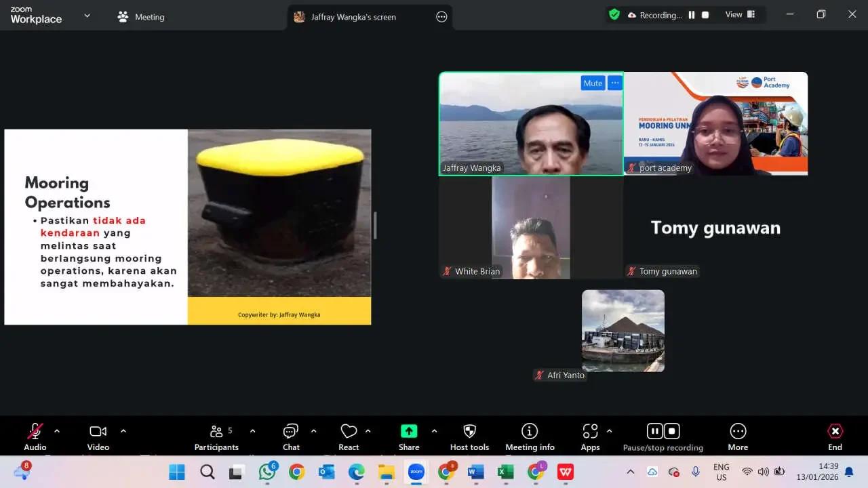Viewport: 868px width, 488px height.
Task: Open Meeting info
Action: [x=530, y=436]
